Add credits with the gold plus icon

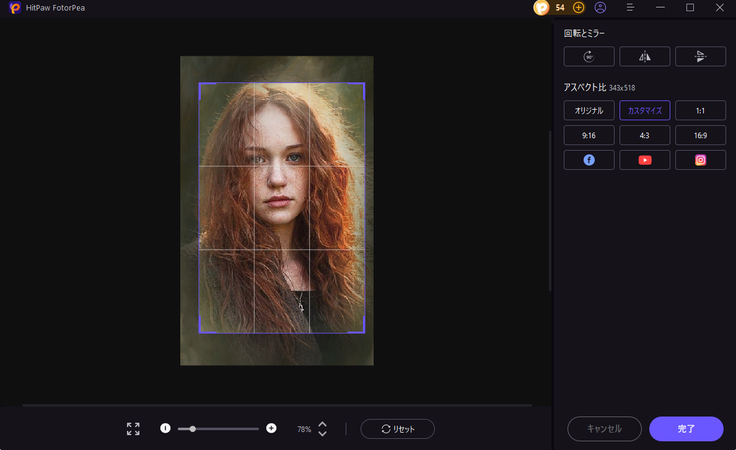tap(578, 7)
